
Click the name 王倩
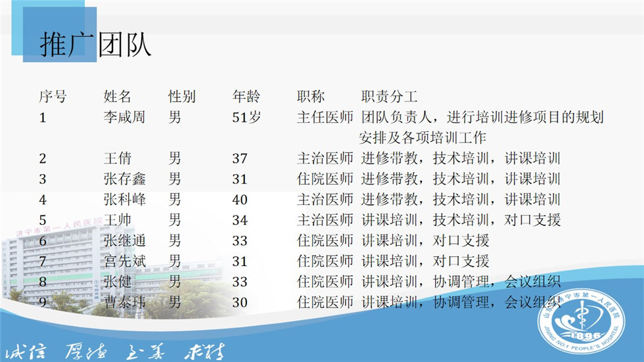tap(118, 158)
